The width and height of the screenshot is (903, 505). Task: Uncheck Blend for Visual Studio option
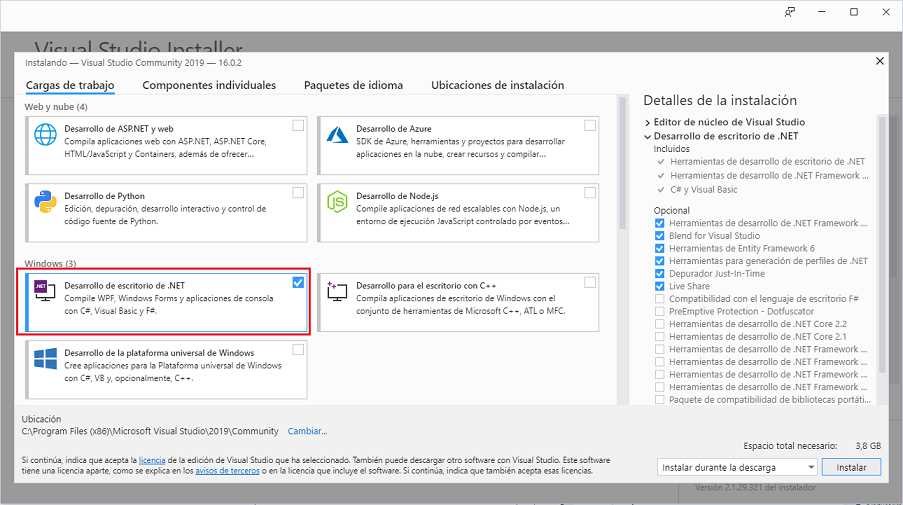(x=659, y=236)
